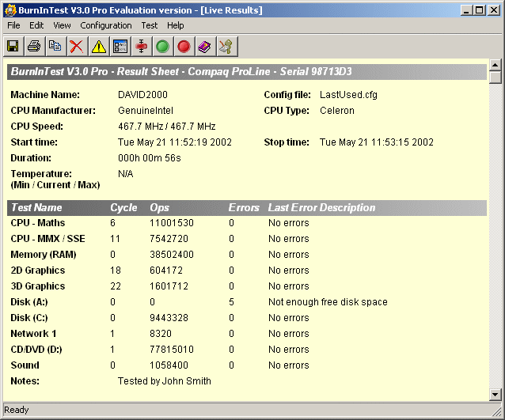Click the 'CD/DVD (D:)' test row label
505x420 pixels.
[36, 349]
